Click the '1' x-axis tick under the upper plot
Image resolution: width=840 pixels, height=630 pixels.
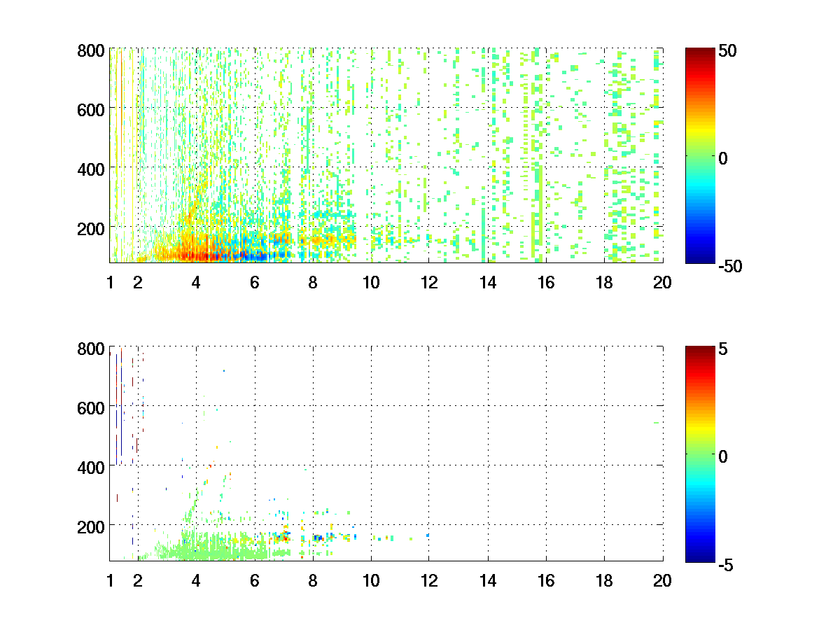(x=110, y=283)
